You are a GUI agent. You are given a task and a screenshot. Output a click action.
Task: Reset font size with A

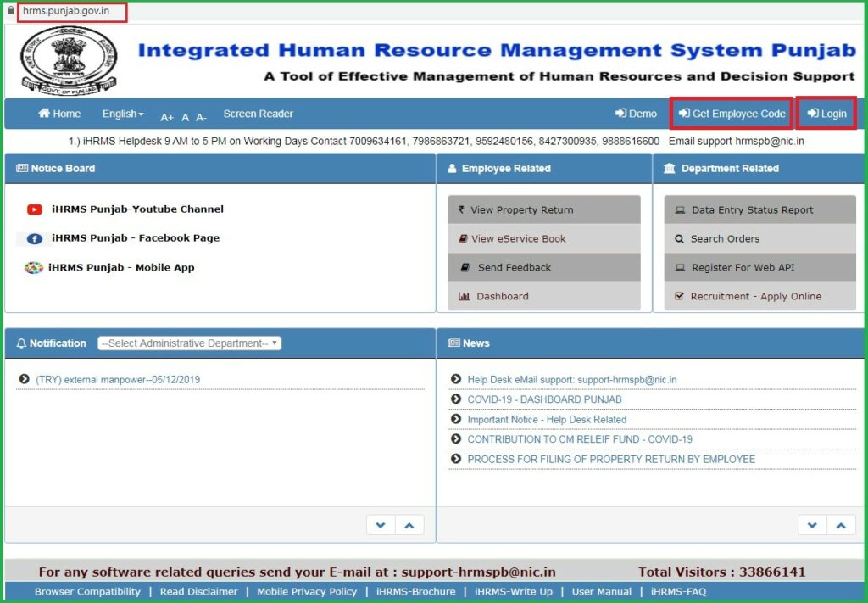tap(186, 117)
